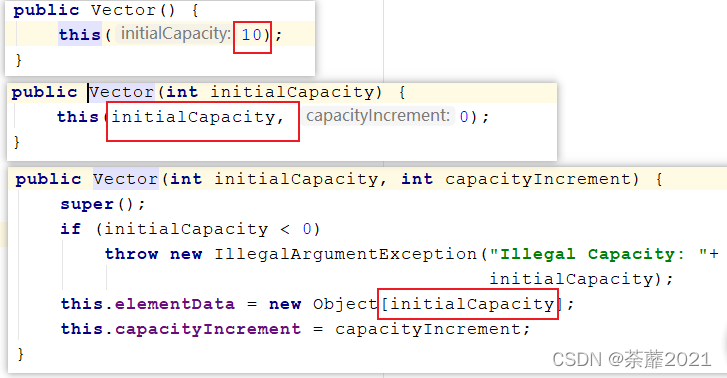Click 'capacityIncrement' parameter in the two-parameter constructor signature
The width and height of the screenshot is (727, 378).
pos(538,179)
